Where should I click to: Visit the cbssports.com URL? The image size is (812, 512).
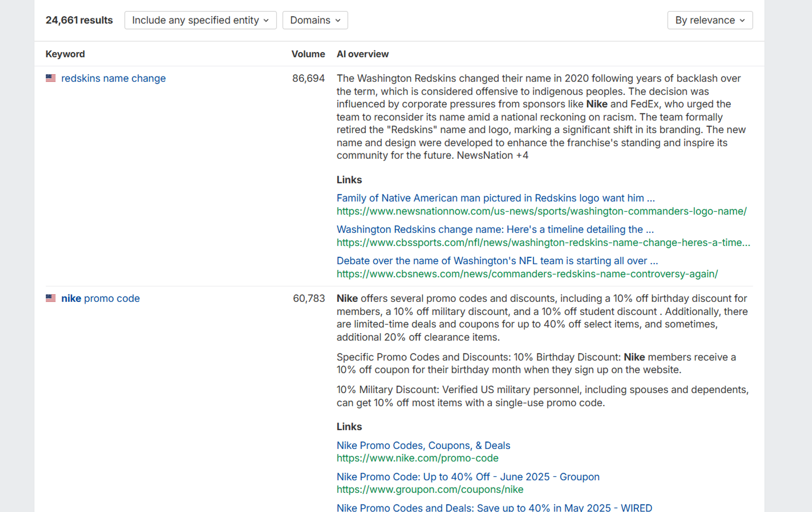(543, 242)
